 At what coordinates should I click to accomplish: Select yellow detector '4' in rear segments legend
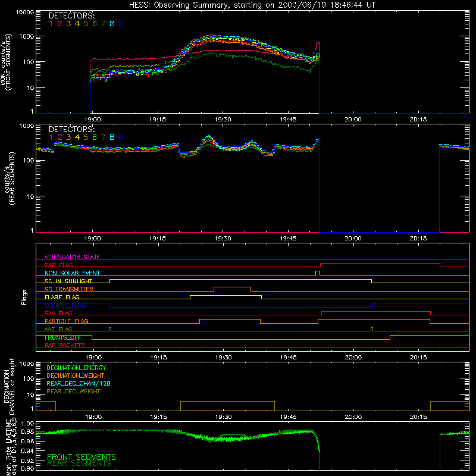pos(77,137)
